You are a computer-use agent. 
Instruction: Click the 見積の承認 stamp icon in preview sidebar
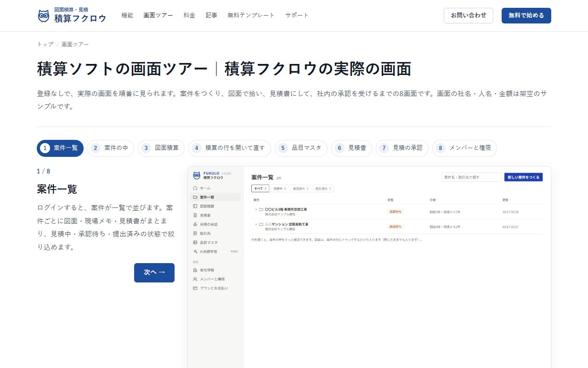(x=195, y=224)
